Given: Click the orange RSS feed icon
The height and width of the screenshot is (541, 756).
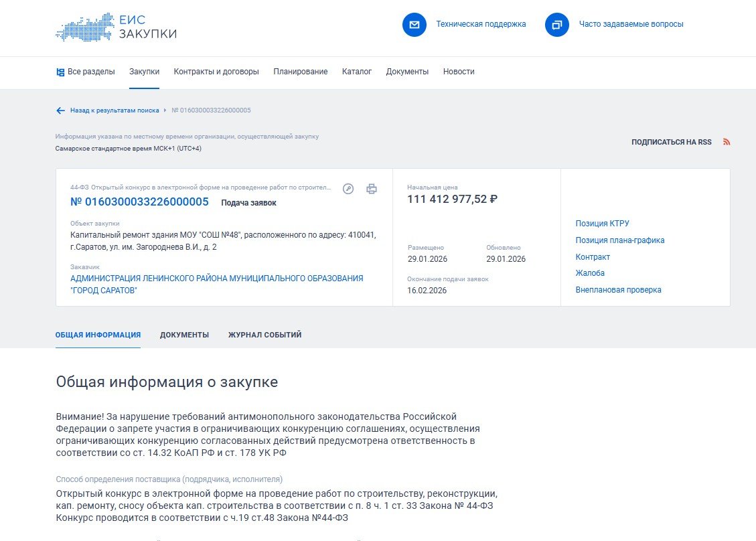Looking at the screenshot, I should pos(727,142).
